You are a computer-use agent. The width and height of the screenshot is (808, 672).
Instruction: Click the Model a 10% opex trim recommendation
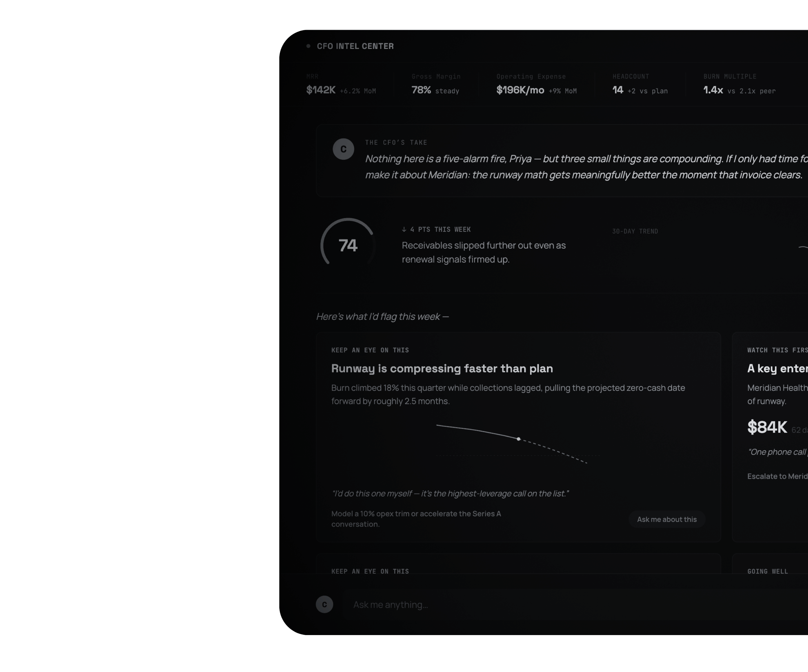[416, 519]
